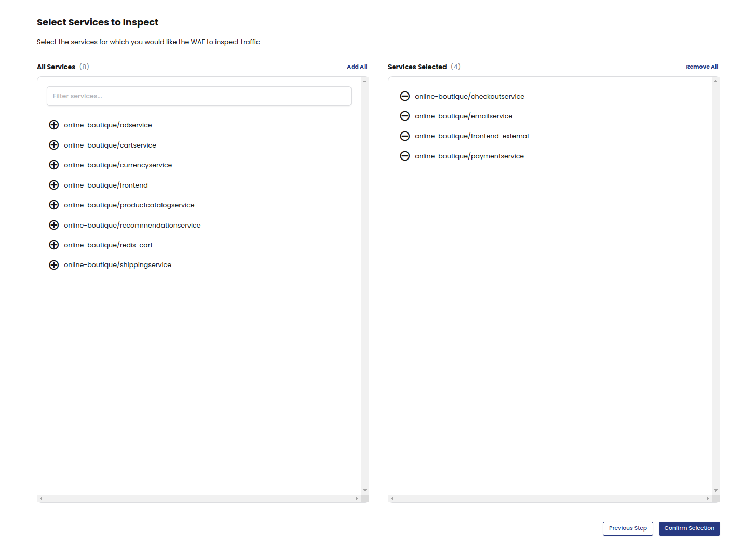Click minus icon next to paymentservice
This screenshot has height=557, width=756.
(x=405, y=156)
